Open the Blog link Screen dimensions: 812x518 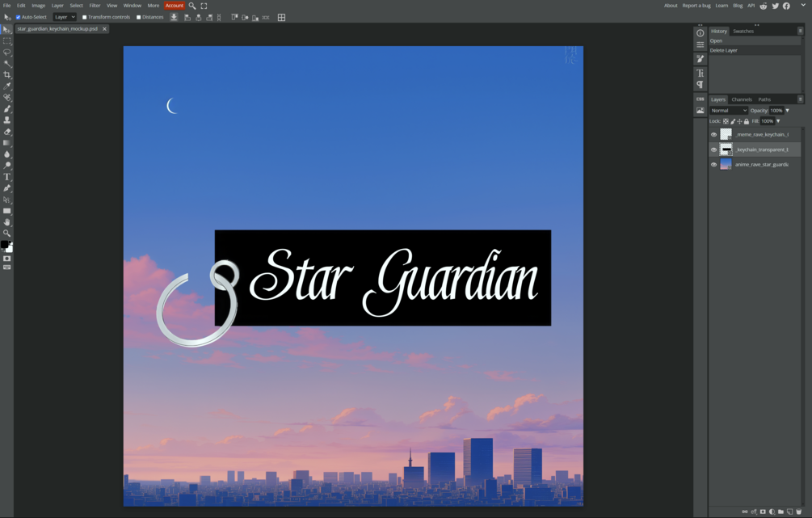pos(738,6)
